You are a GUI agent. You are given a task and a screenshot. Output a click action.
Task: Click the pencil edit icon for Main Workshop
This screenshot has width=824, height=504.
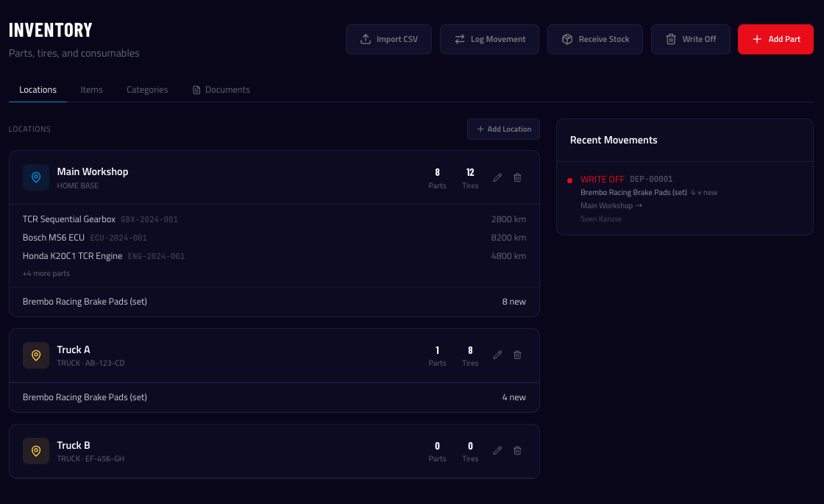click(497, 177)
